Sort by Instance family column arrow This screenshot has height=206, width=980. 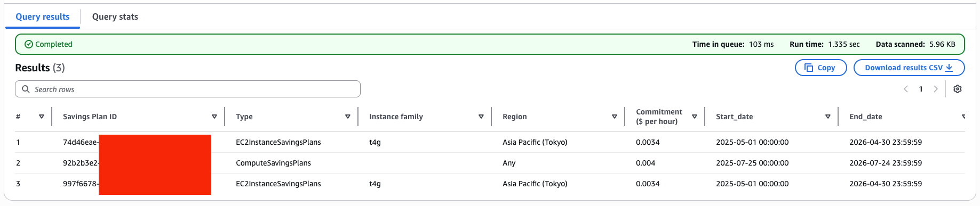[481, 117]
